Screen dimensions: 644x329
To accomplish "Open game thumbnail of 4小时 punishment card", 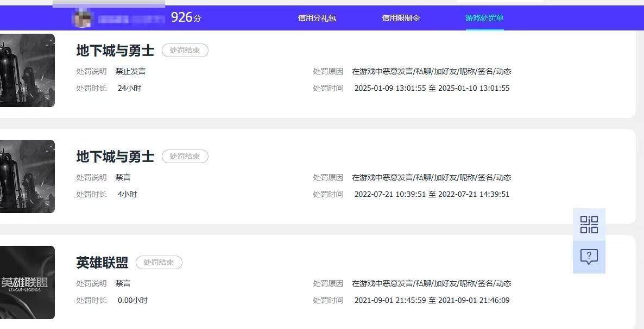I will (27, 176).
